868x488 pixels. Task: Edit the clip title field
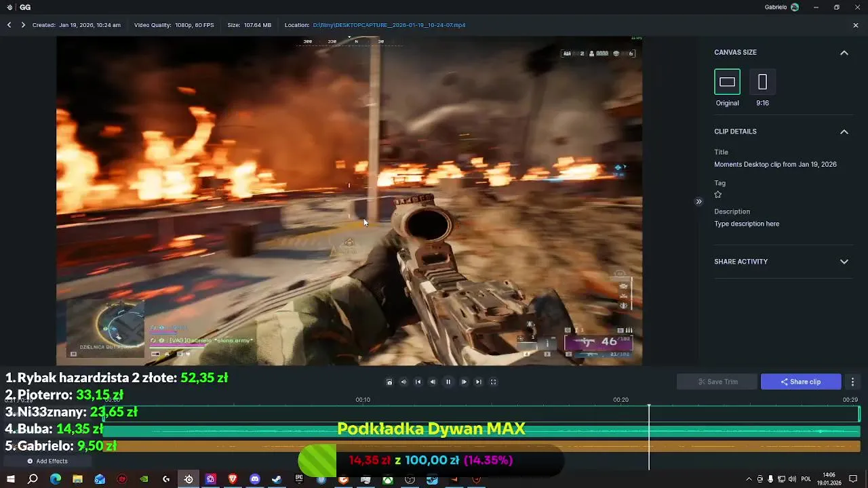point(775,165)
